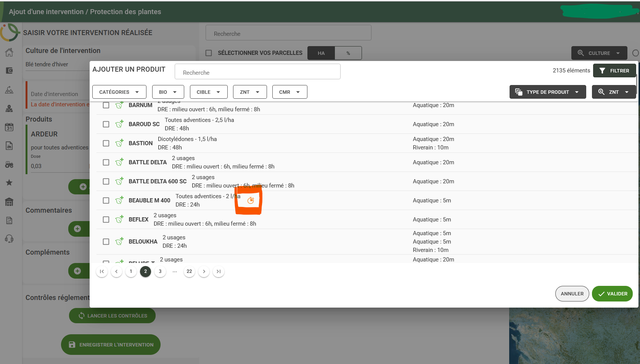Go to the first page of products

(102, 271)
